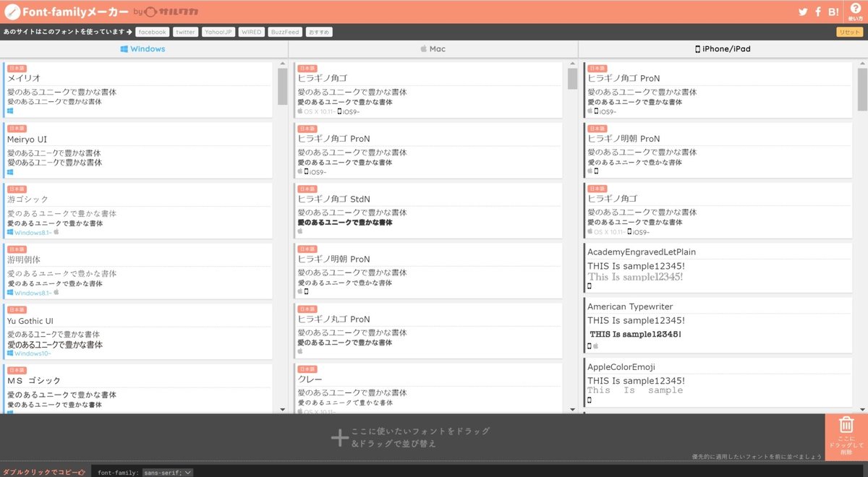Select the 游明朝体 font card
The image size is (868, 477).
pyautogui.click(x=138, y=271)
